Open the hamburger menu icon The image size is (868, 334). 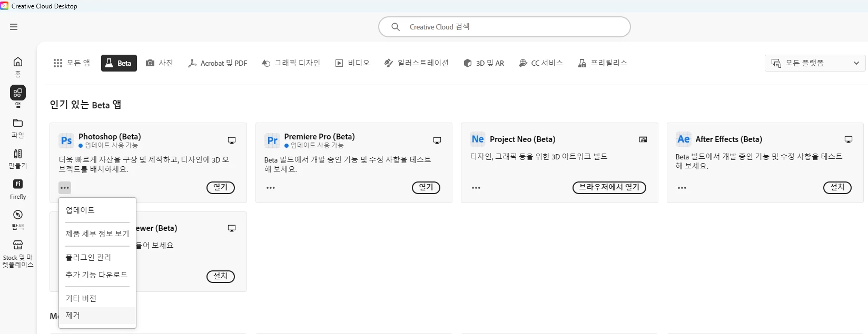pyautogui.click(x=14, y=27)
